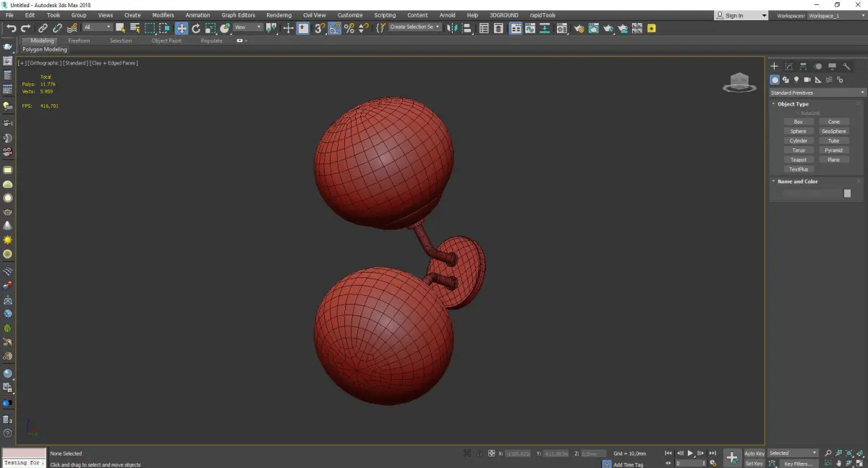Screen dimensions: 868x468
Task: Switch to the Freeform ribbon tab
Action: point(79,41)
